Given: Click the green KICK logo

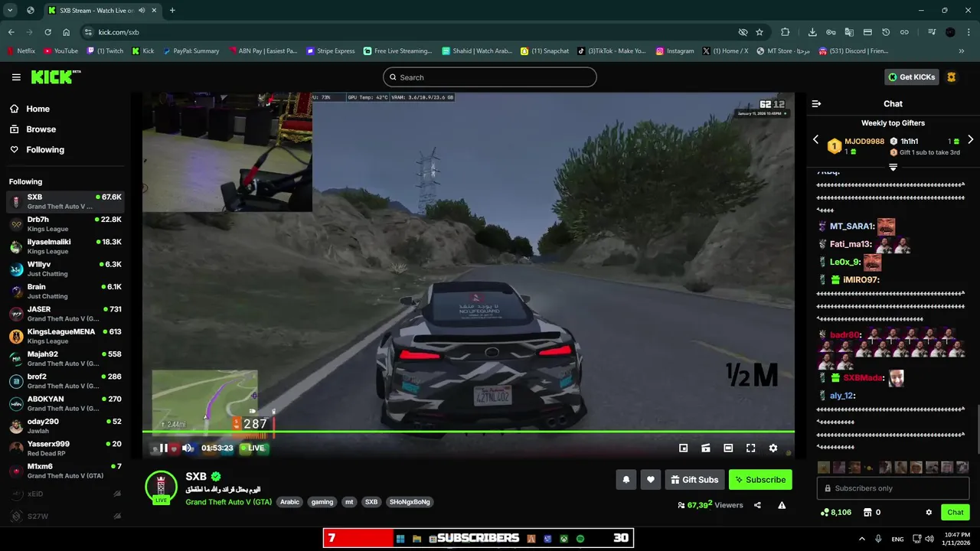Looking at the screenshot, I should [x=55, y=77].
